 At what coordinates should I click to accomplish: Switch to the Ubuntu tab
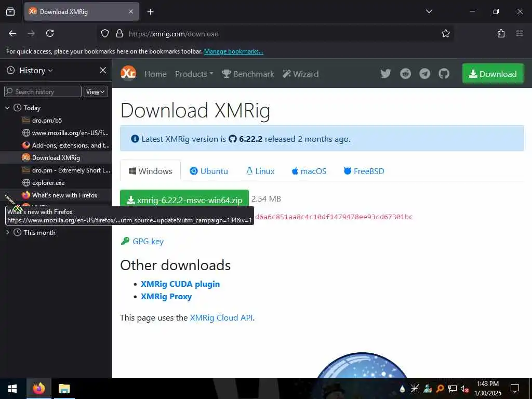209,171
